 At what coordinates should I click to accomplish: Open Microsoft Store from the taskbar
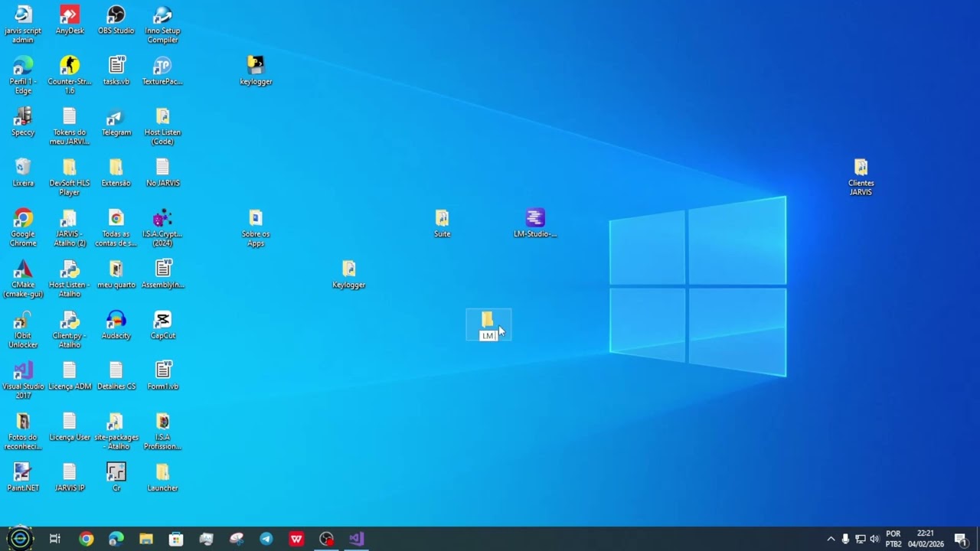(176, 539)
